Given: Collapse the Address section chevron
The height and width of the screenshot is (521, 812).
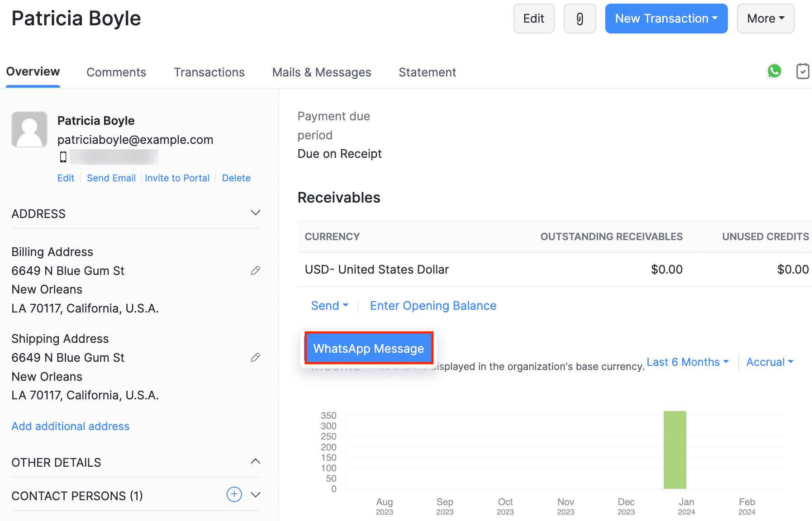Looking at the screenshot, I should tap(256, 213).
